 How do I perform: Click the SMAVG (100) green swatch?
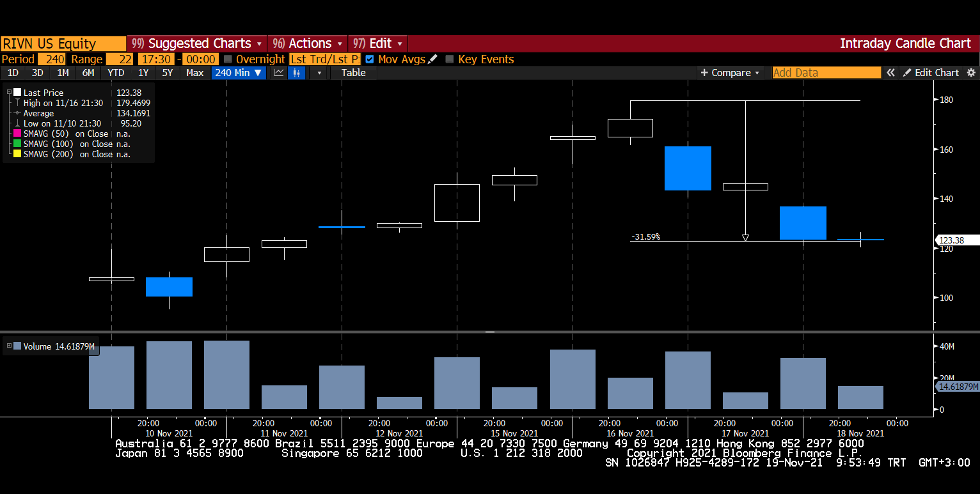(x=17, y=144)
